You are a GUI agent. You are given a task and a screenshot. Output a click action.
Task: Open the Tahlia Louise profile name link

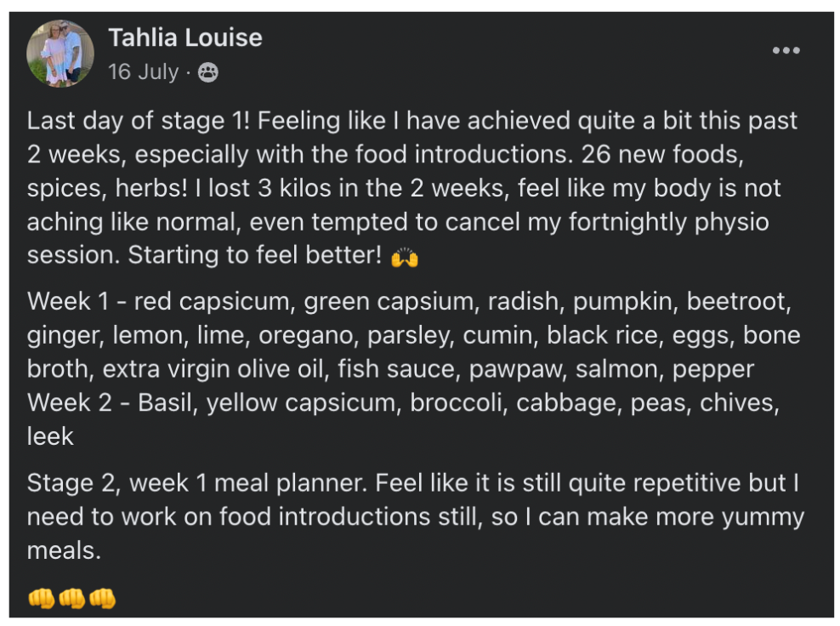click(185, 38)
